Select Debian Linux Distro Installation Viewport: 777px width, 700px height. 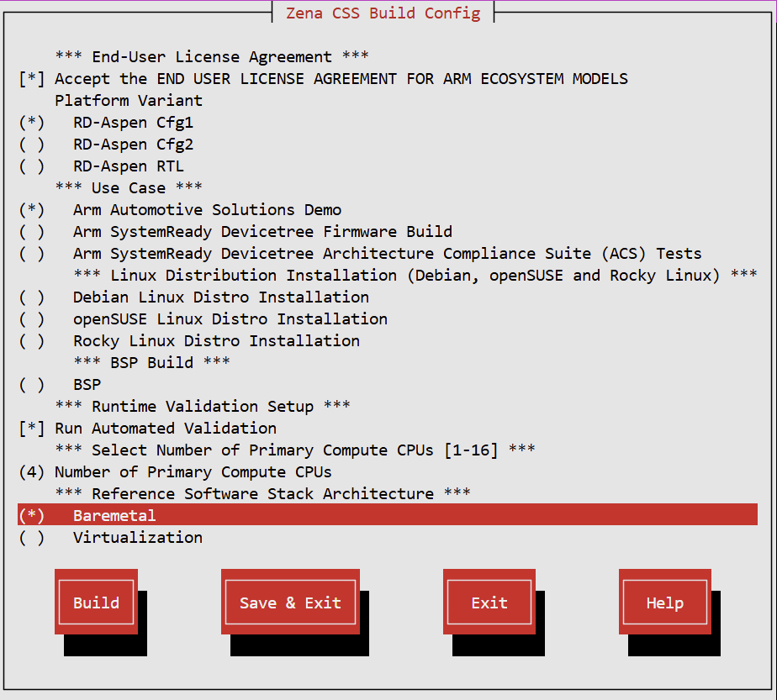click(193, 297)
